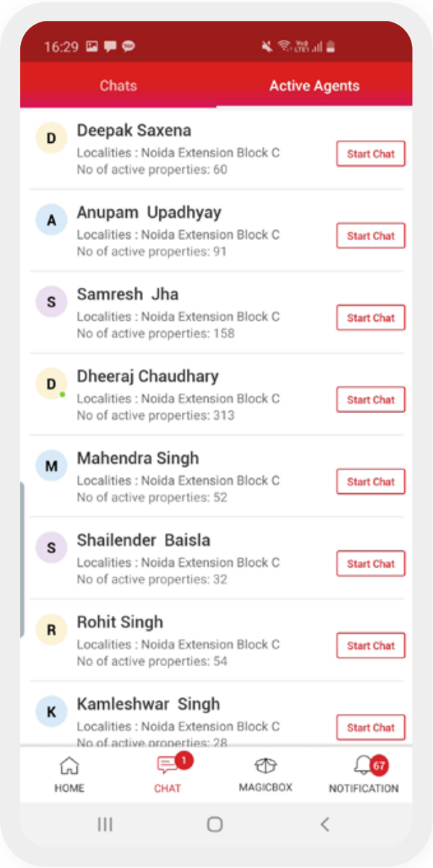Switch to the Chats tab
This screenshot has height=868, width=433.
tap(118, 85)
